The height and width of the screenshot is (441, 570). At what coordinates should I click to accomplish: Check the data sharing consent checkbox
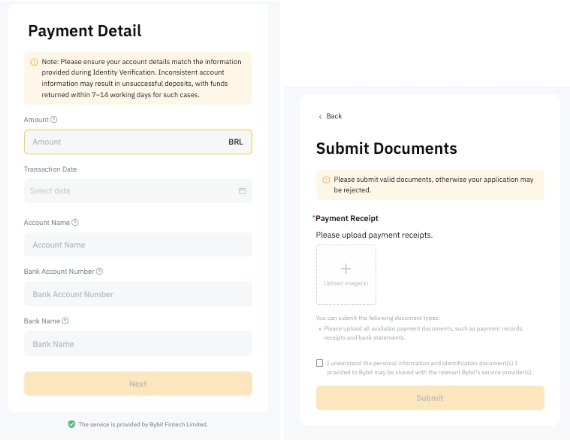point(320,363)
